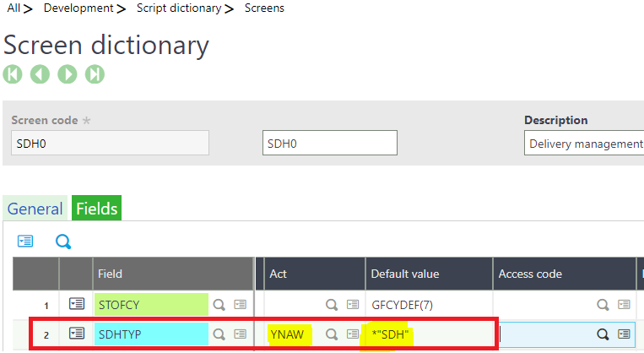Screen dimensions: 644x353
Task: Open row 1 line actions icon
Action: [76, 305]
